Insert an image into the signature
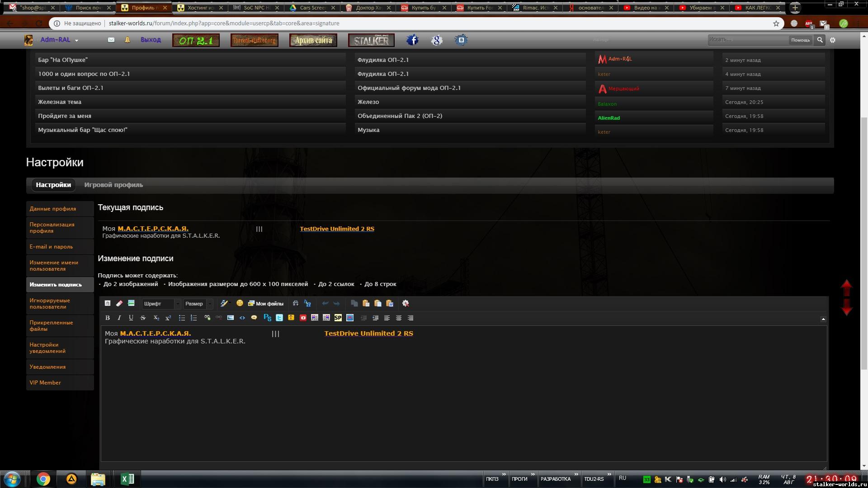The width and height of the screenshot is (868, 488). [x=231, y=318]
